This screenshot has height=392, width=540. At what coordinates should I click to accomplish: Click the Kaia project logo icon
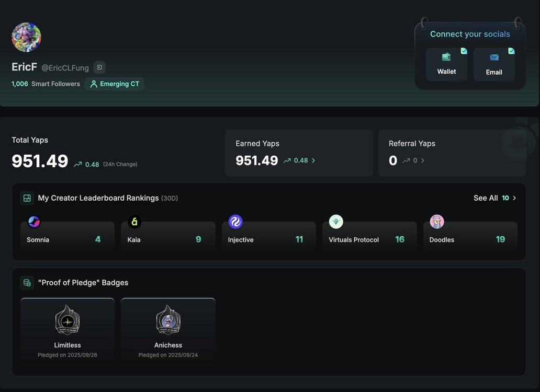[134, 222]
